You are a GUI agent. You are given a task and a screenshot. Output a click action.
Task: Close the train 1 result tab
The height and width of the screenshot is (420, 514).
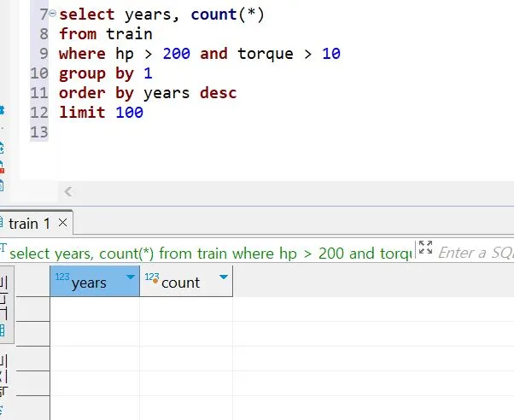pyautogui.click(x=62, y=223)
